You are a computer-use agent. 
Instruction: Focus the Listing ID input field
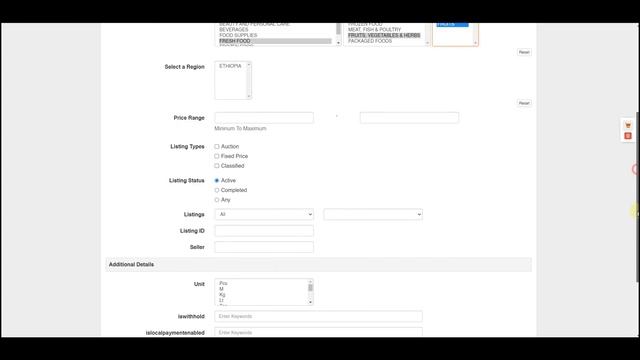264,231
